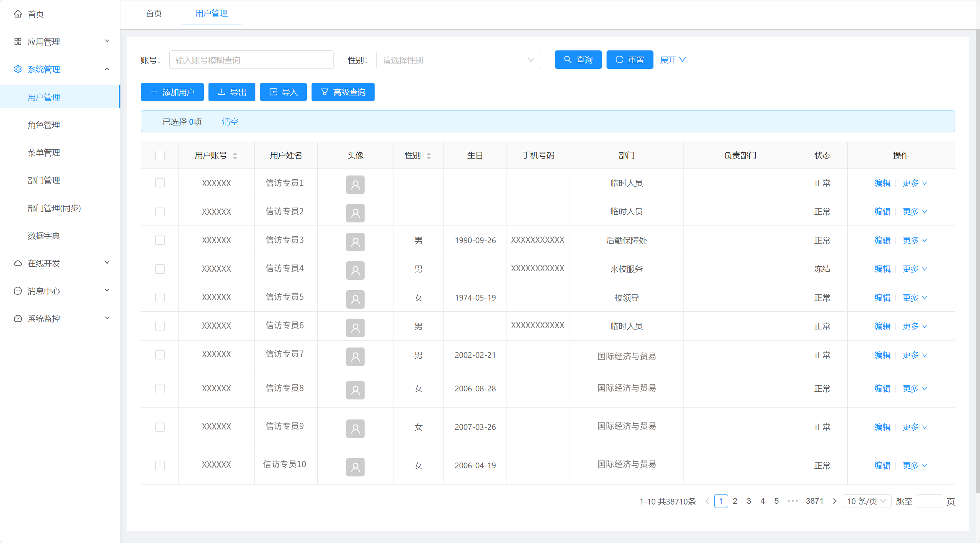This screenshot has width=980, height=543.
Task: Click avatar of 信访专员10
Action: [x=355, y=467]
